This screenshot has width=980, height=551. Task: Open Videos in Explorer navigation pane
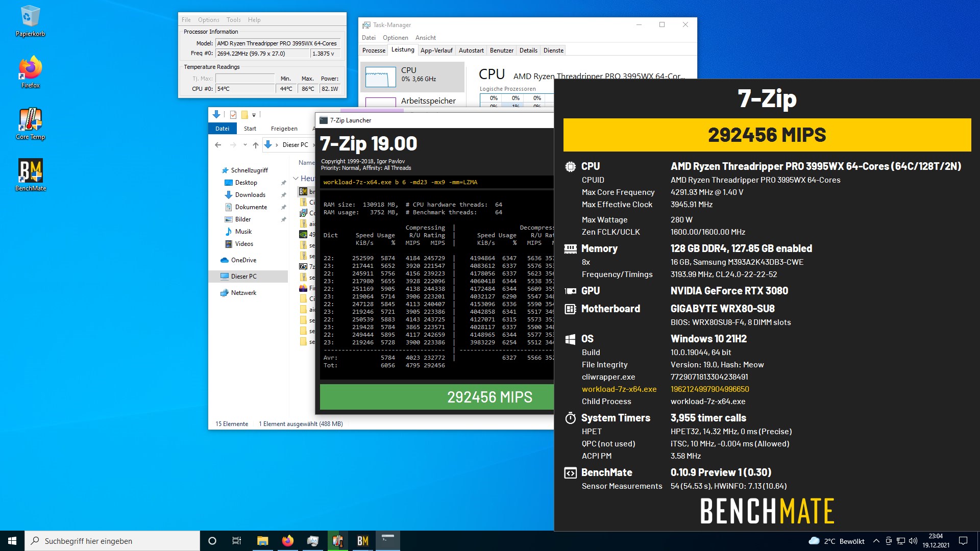[x=244, y=244]
